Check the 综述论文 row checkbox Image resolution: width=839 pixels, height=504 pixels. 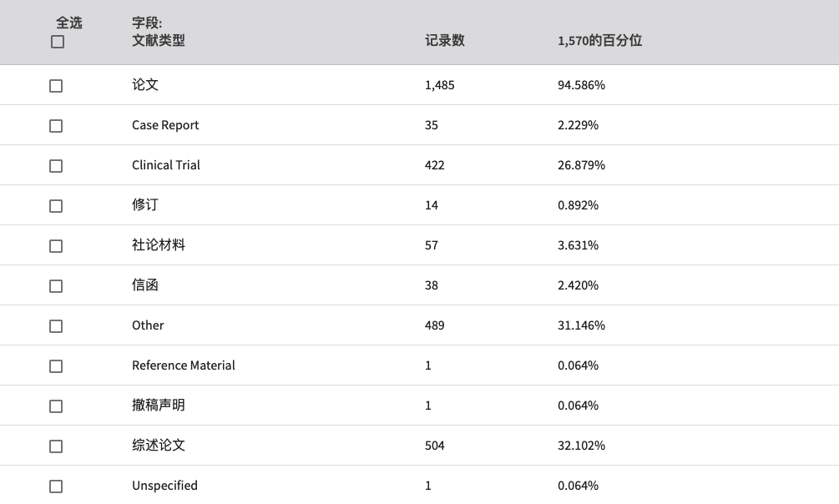click(x=56, y=446)
